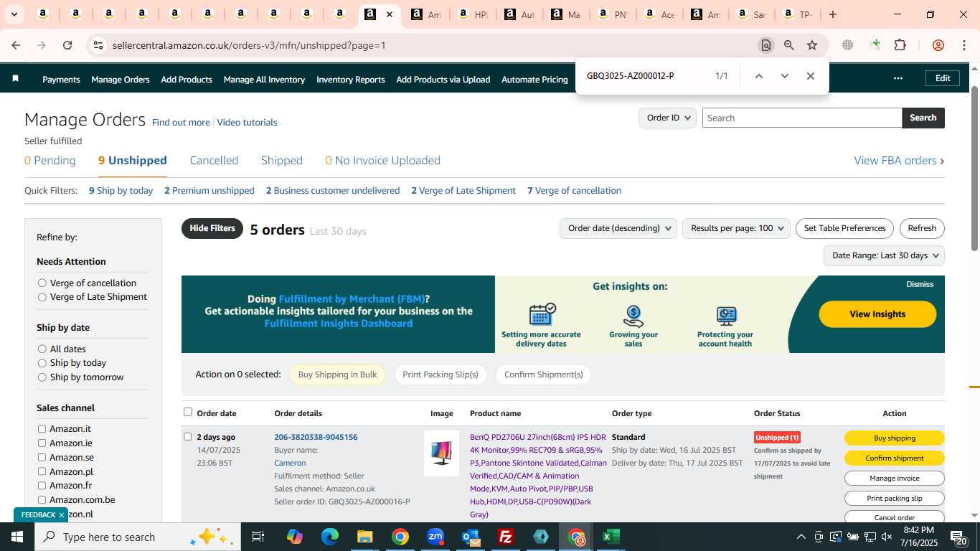Open the Chrome profile avatar icon
980x551 pixels.
[x=938, y=45]
